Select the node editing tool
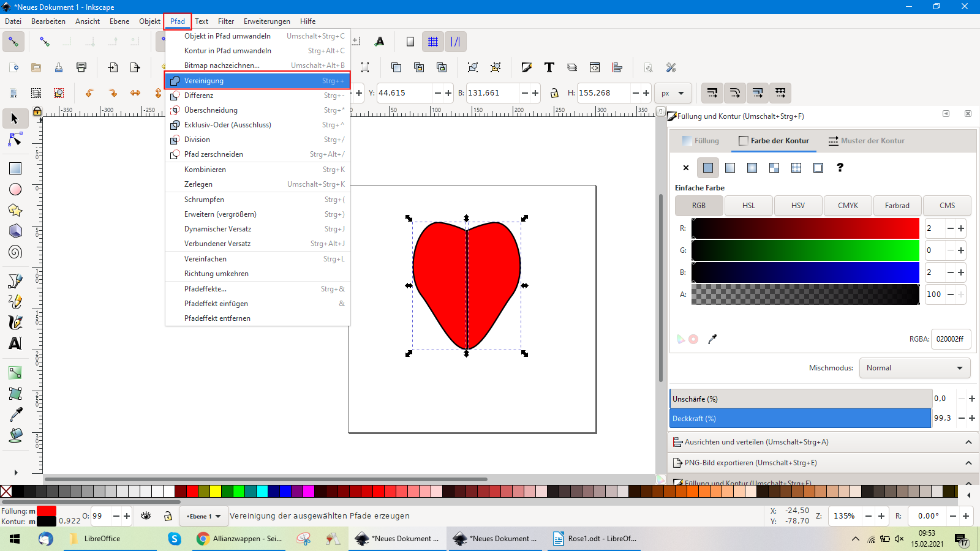The height and width of the screenshot is (551, 980). click(15, 140)
